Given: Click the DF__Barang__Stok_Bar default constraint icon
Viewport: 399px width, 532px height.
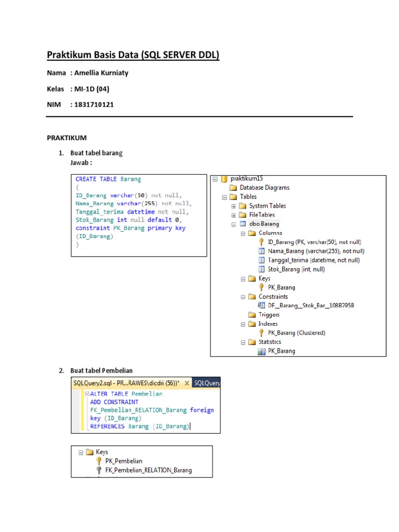Looking at the screenshot, I should pos(261,305).
